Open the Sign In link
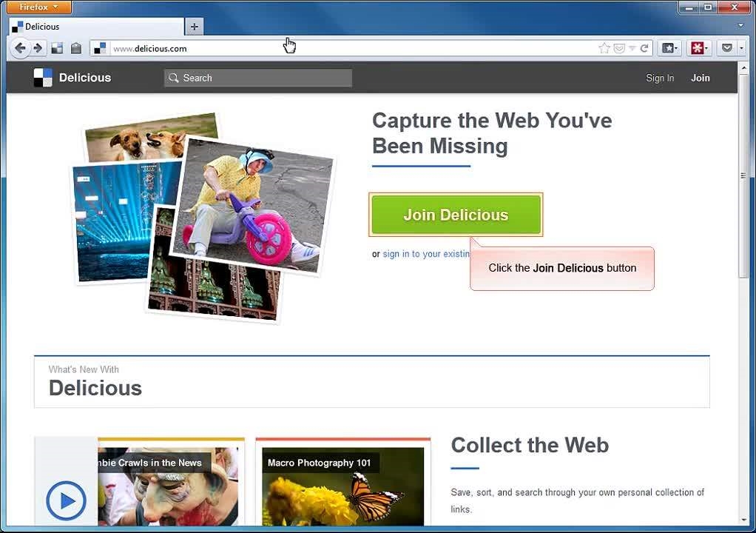This screenshot has height=533, width=756. tap(660, 78)
